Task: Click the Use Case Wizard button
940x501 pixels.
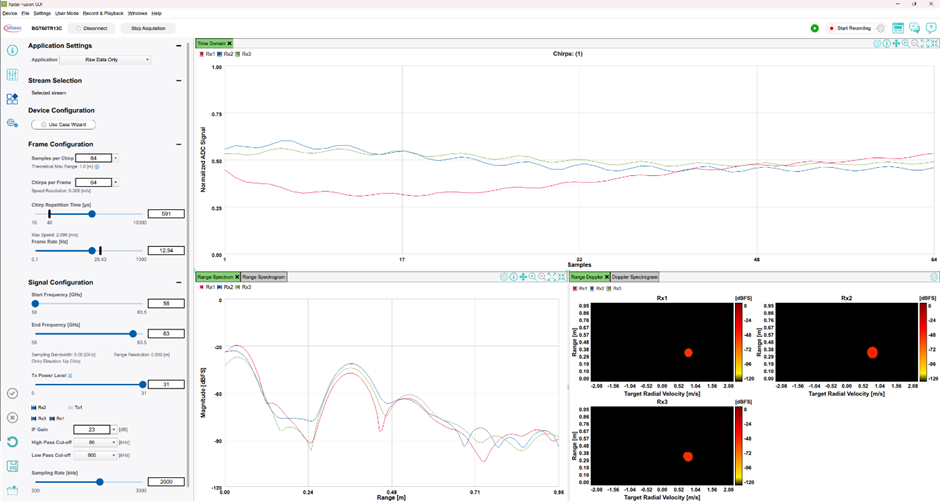Action: coord(64,125)
